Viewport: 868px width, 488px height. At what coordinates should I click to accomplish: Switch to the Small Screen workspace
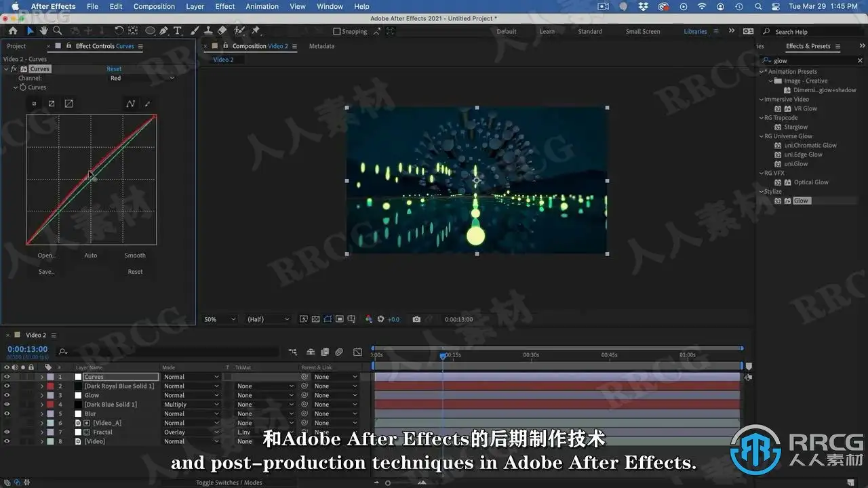point(643,31)
